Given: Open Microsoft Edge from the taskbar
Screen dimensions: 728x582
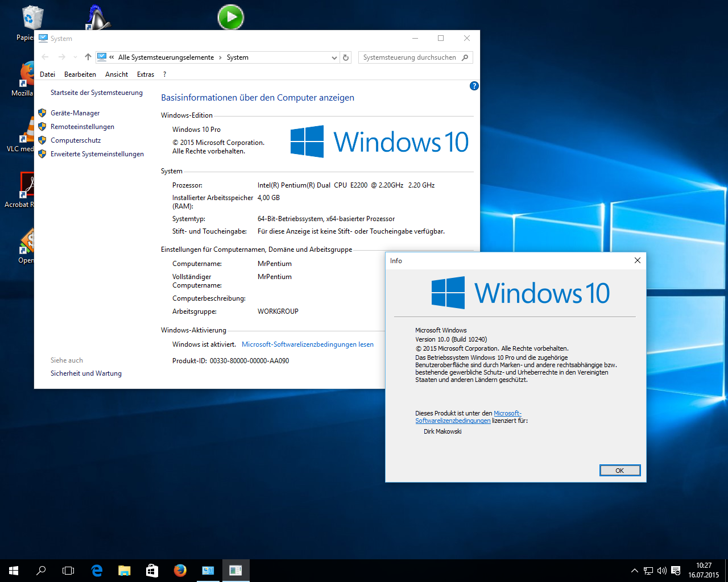Looking at the screenshot, I should point(97,570).
